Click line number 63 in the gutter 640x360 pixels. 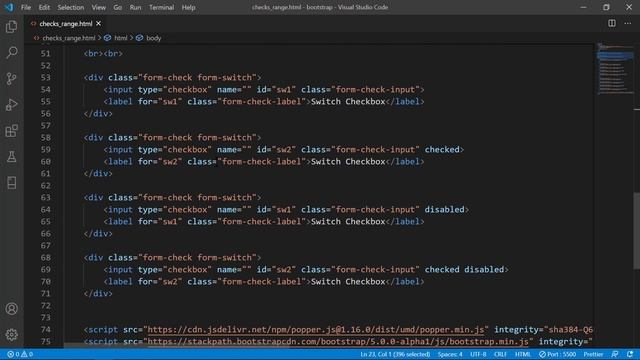pyautogui.click(x=46, y=198)
